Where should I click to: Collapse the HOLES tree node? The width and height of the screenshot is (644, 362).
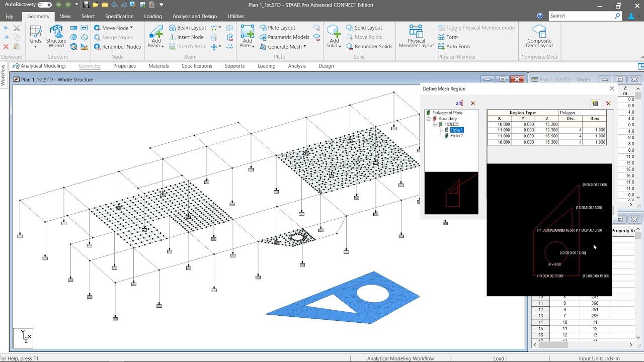point(434,124)
